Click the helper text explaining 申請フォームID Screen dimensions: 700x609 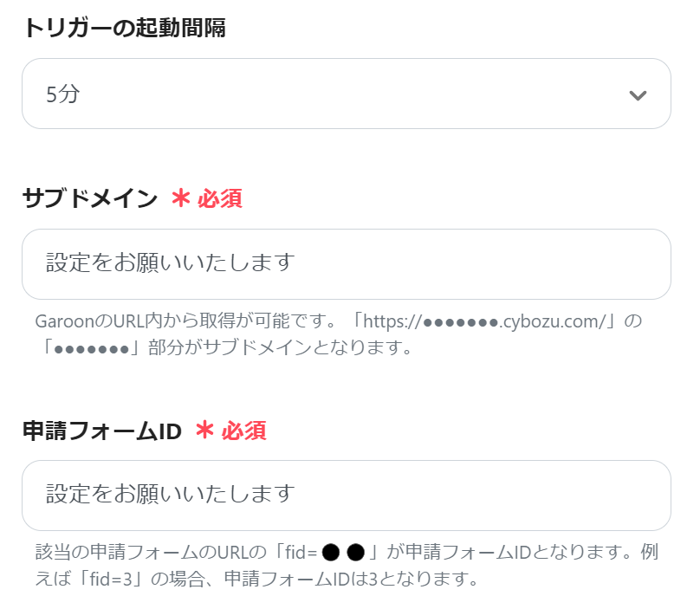(347, 565)
